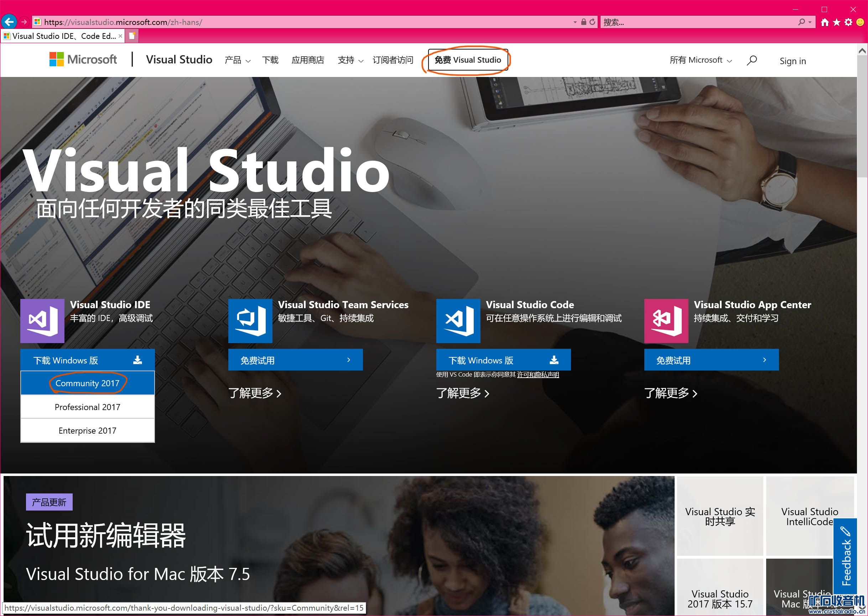The image size is (868, 616).
Task: Expand the 所有 Microsoft dropdown
Action: coord(700,60)
